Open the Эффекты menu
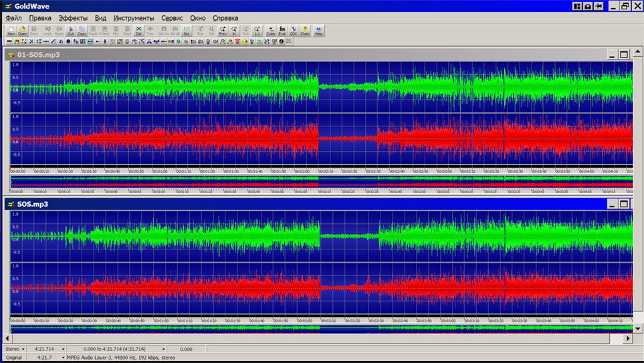Viewport: 644px width, 363px height. [73, 17]
